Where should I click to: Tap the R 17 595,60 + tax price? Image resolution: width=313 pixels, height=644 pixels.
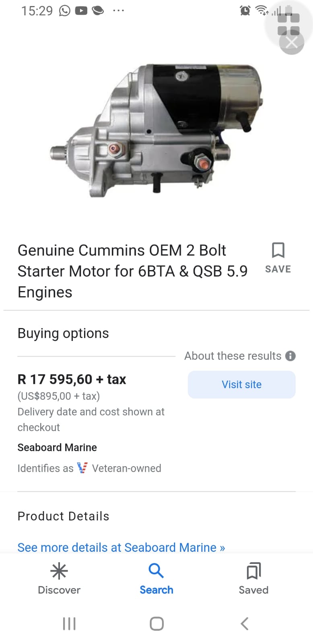pyautogui.click(x=72, y=379)
